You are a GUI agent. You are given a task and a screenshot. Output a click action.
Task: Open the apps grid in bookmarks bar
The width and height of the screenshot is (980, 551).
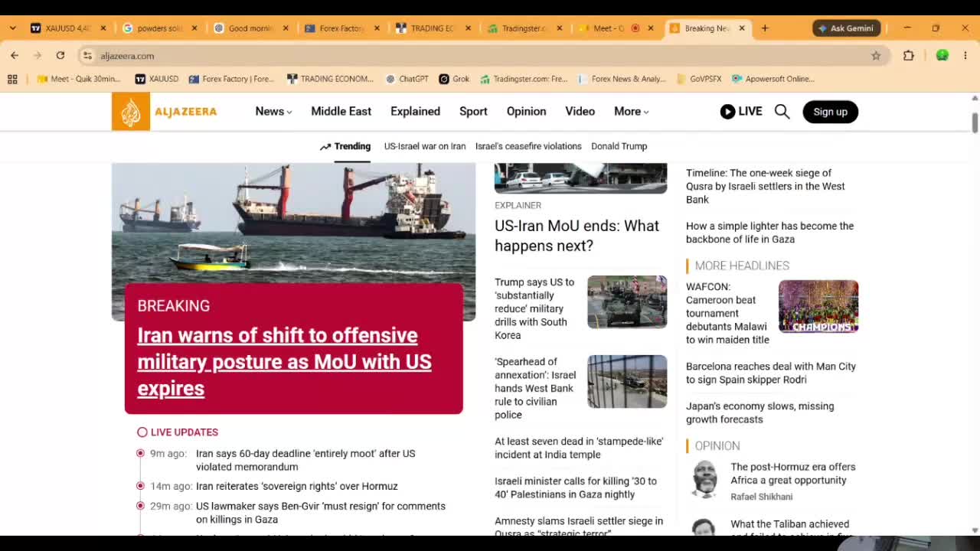(12, 79)
